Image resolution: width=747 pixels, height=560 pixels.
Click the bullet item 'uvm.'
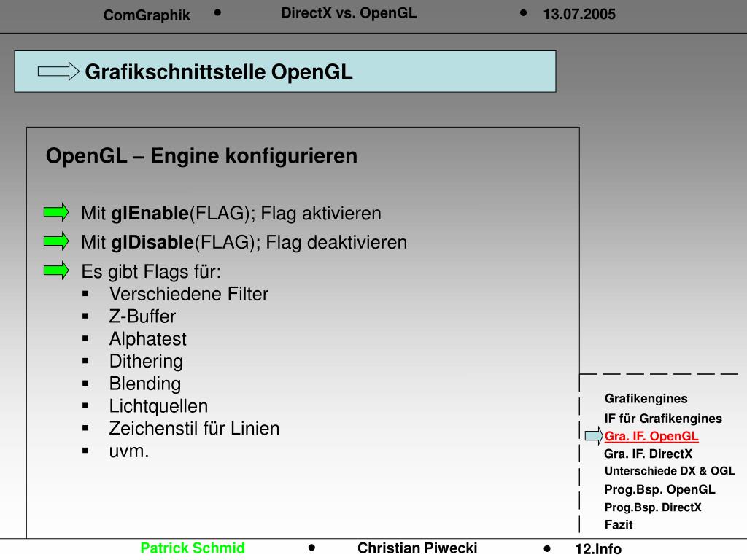click(128, 451)
